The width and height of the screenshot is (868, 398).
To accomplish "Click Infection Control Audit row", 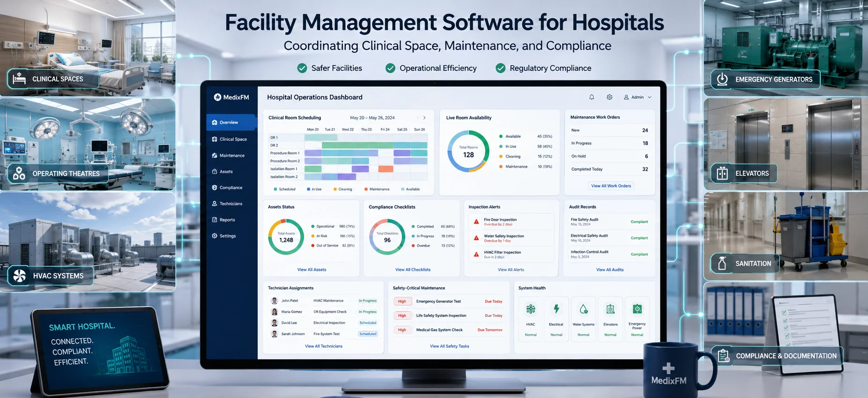I will 609,254.
